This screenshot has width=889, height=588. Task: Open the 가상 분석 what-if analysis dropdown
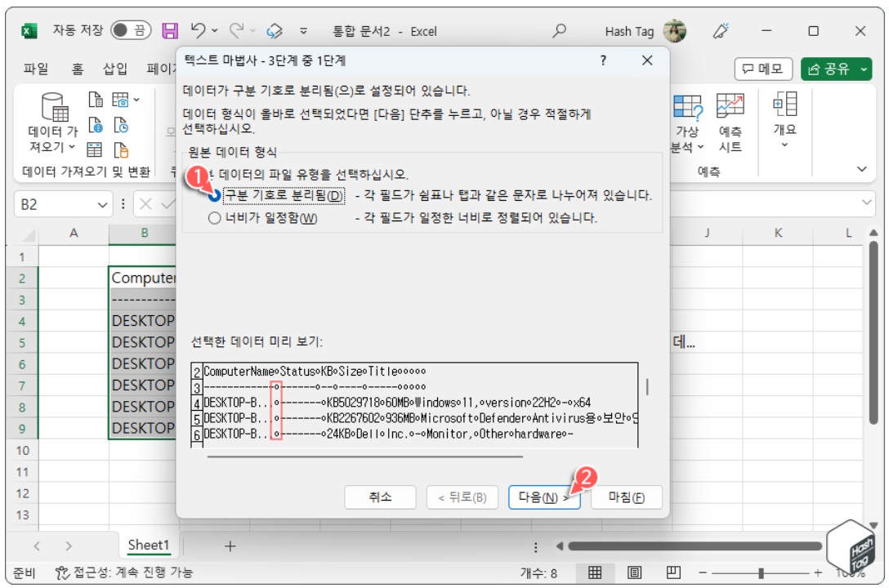(x=687, y=124)
